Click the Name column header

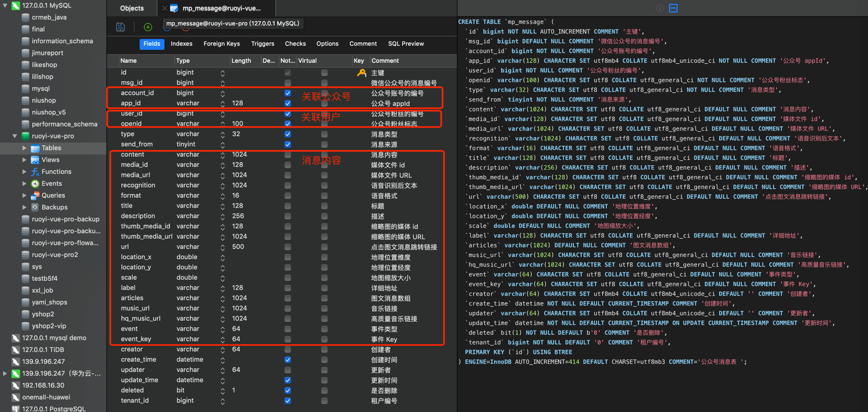128,60
